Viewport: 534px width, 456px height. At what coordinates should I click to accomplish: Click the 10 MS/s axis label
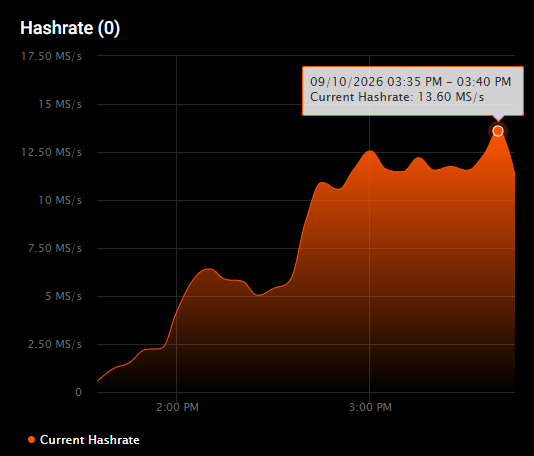(60, 200)
